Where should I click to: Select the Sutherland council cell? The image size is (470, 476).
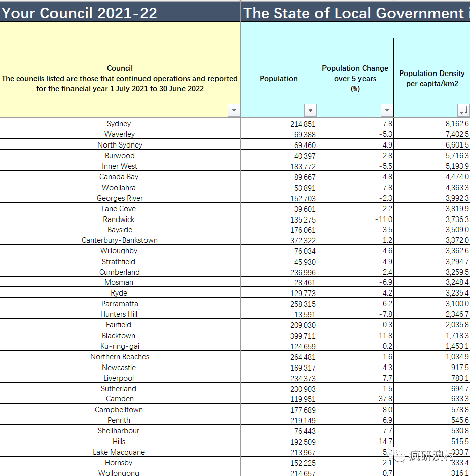point(120,388)
